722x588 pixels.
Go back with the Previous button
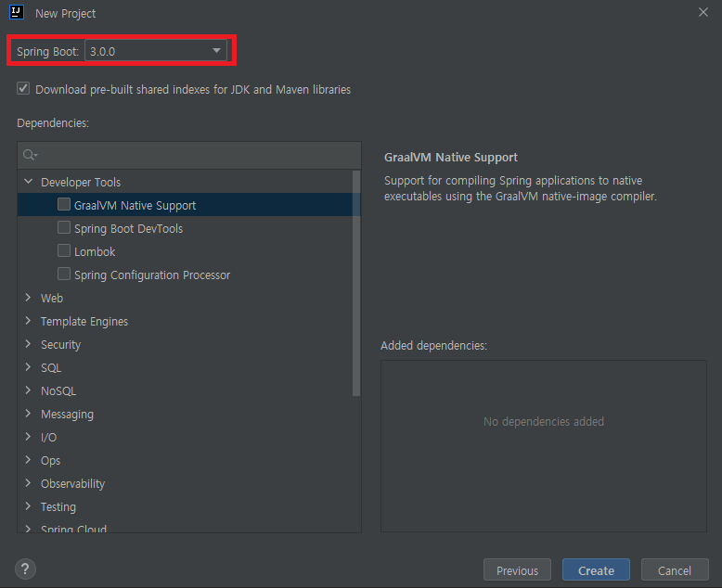point(517,570)
